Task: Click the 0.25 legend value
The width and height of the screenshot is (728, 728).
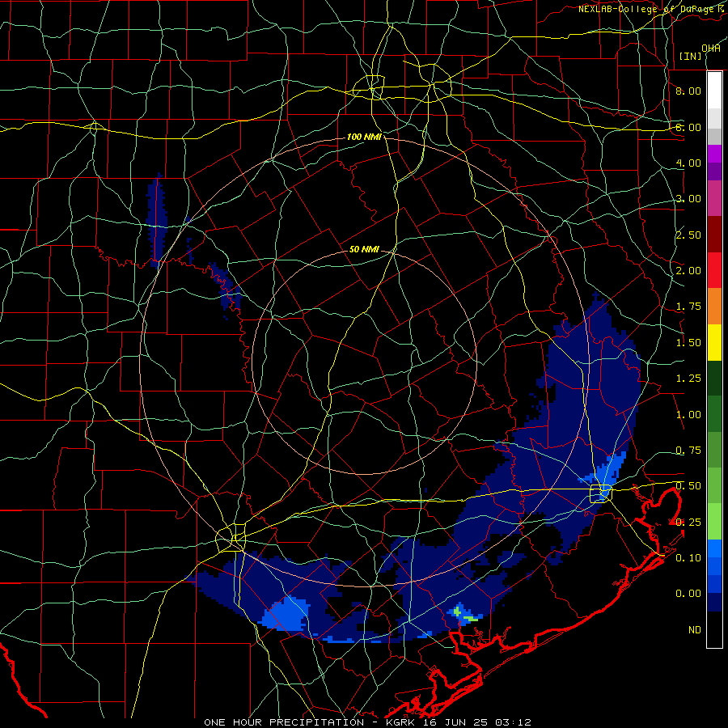Action: click(x=688, y=523)
